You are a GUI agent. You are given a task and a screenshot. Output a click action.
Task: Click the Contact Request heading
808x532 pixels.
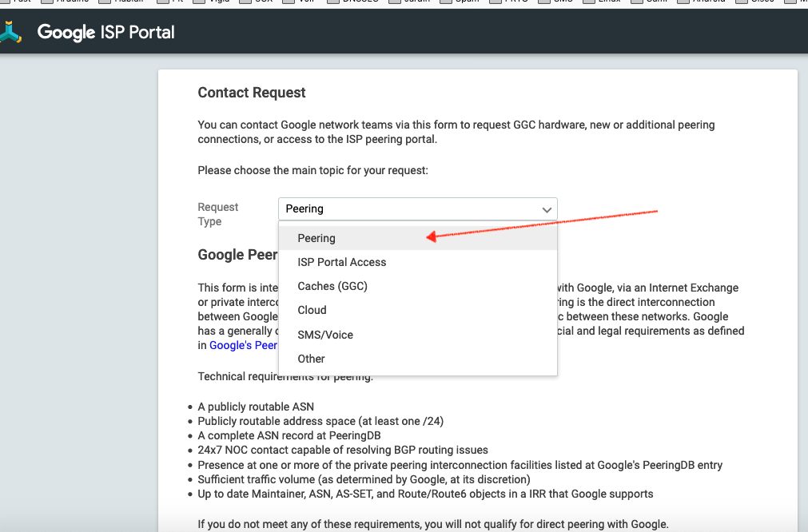[252, 93]
